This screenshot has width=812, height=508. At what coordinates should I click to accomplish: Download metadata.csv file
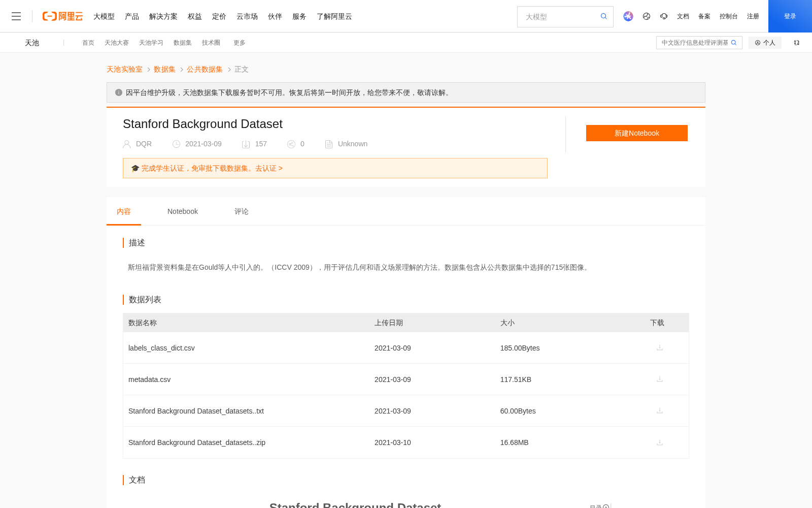pos(660,379)
